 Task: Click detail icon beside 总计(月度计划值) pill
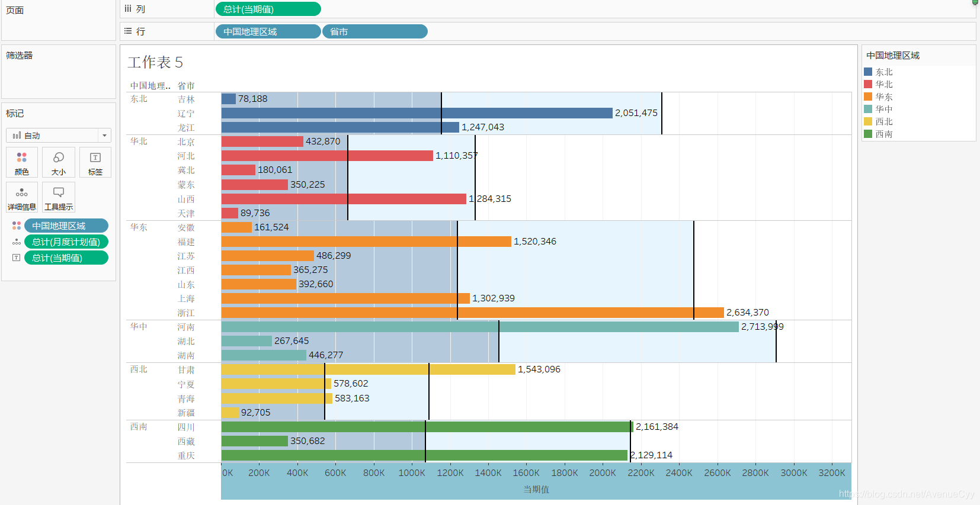point(17,242)
